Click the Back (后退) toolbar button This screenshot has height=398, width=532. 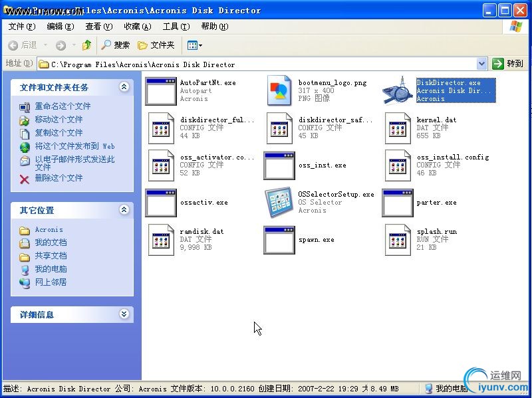point(23,45)
